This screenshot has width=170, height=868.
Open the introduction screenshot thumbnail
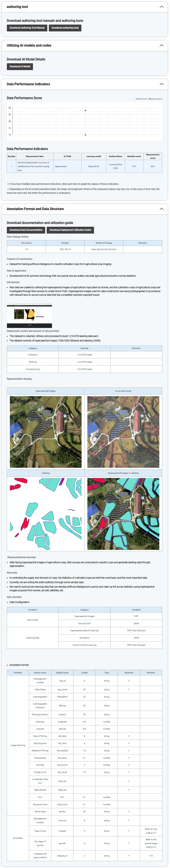tap(29, 316)
